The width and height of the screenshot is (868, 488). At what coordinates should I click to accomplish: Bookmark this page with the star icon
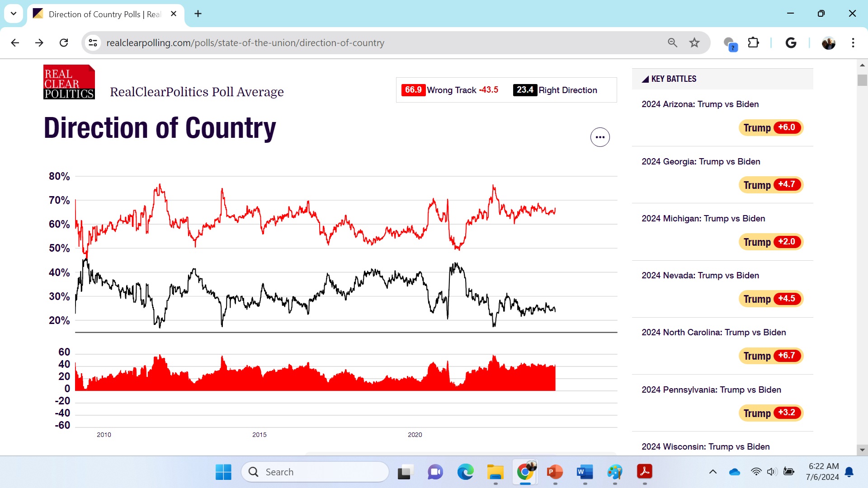coord(694,43)
